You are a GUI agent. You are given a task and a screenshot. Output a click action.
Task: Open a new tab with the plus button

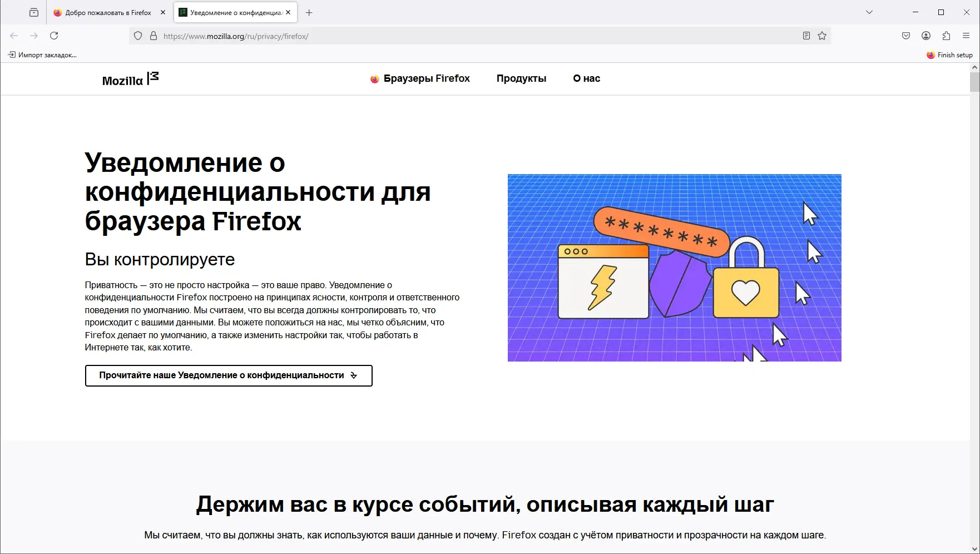(309, 12)
